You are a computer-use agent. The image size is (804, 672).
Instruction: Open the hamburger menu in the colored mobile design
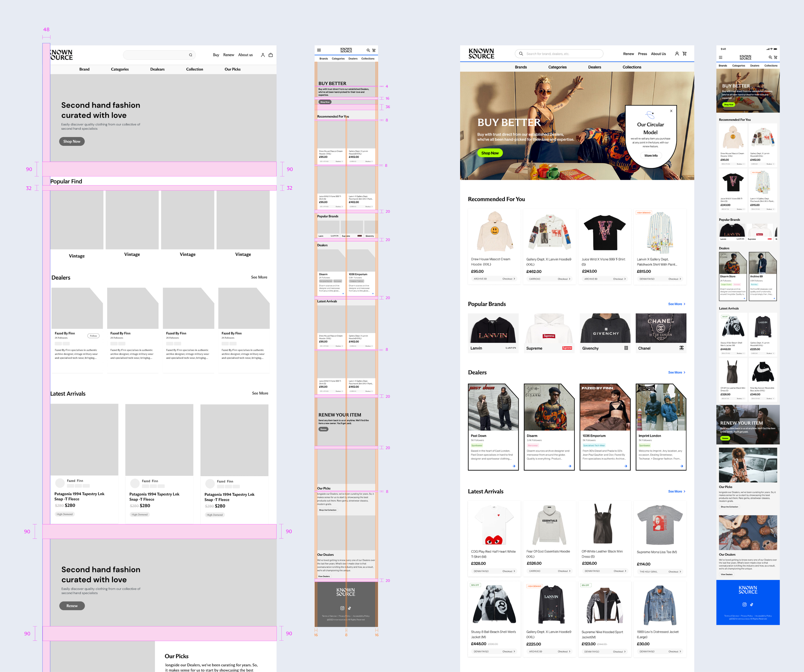point(720,58)
